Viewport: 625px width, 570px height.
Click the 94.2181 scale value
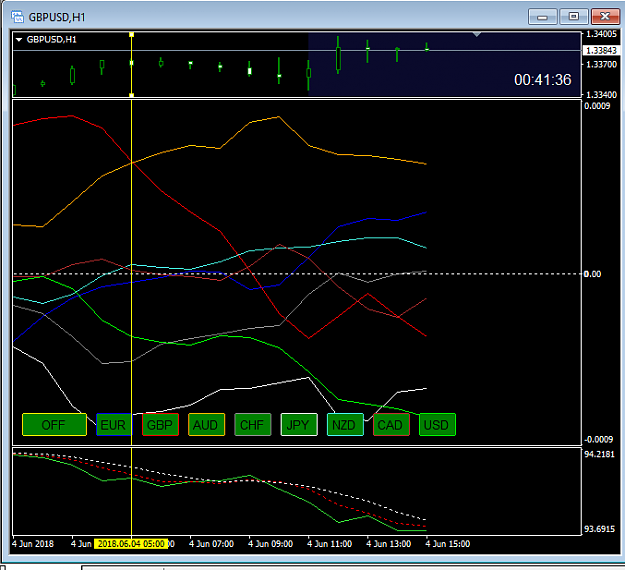pyautogui.click(x=599, y=454)
